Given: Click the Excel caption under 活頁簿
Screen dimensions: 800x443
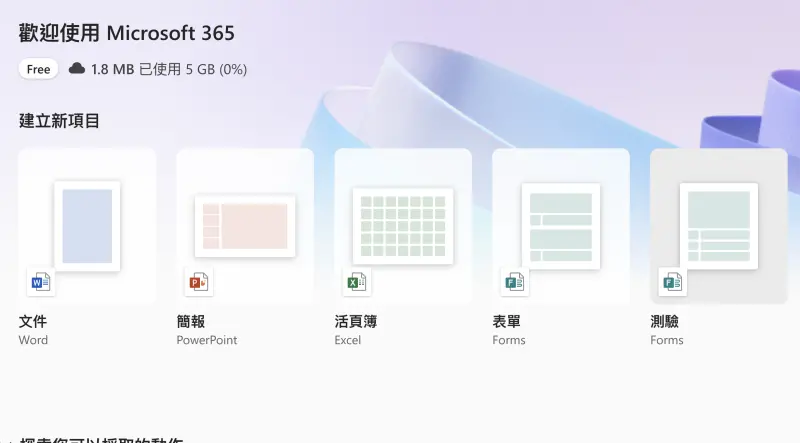Looking at the screenshot, I should pos(347,340).
